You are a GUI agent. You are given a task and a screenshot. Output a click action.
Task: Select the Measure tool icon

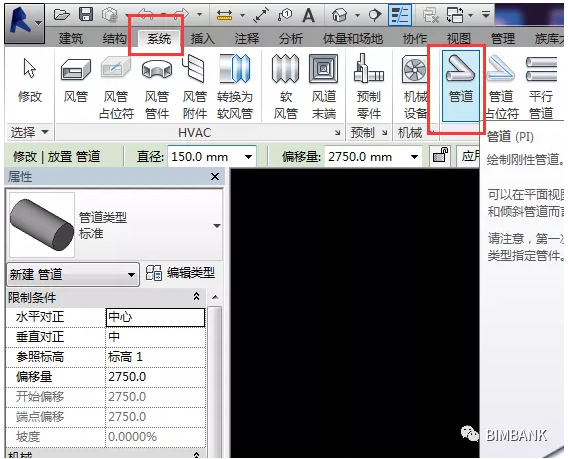click(224, 15)
